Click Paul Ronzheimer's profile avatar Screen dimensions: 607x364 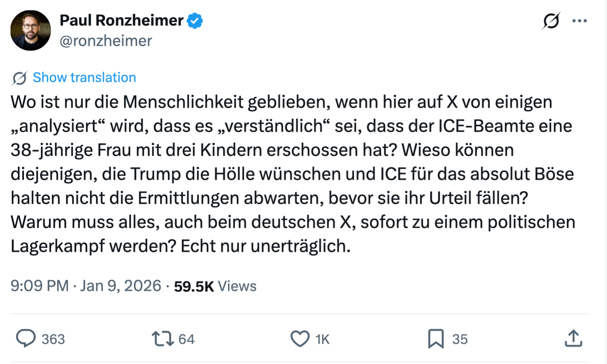point(30,30)
